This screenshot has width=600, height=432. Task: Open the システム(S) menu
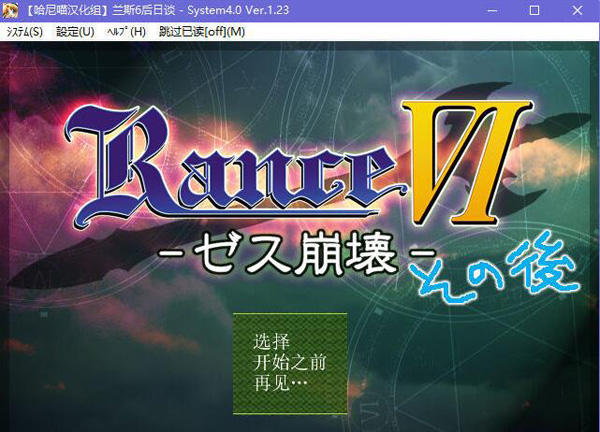[24, 32]
